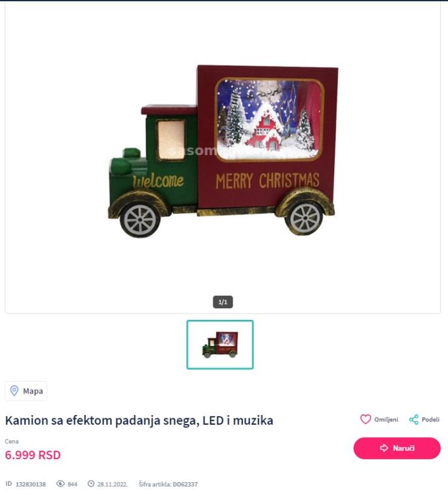The image size is (448, 501).
Task: Order the item with the Naruči button
Action: point(397,448)
